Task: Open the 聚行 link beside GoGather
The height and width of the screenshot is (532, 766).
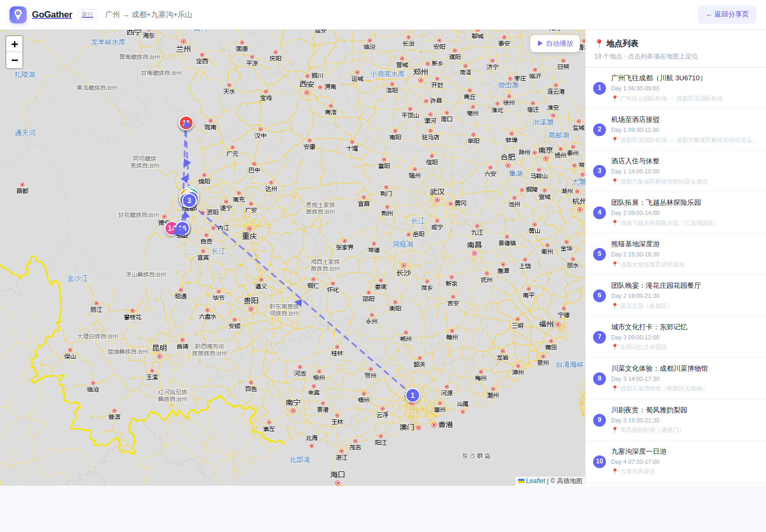Action: (87, 15)
